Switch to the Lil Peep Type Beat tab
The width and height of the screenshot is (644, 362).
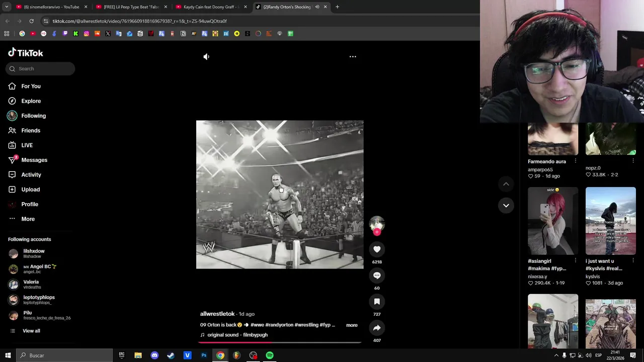pos(131,7)
